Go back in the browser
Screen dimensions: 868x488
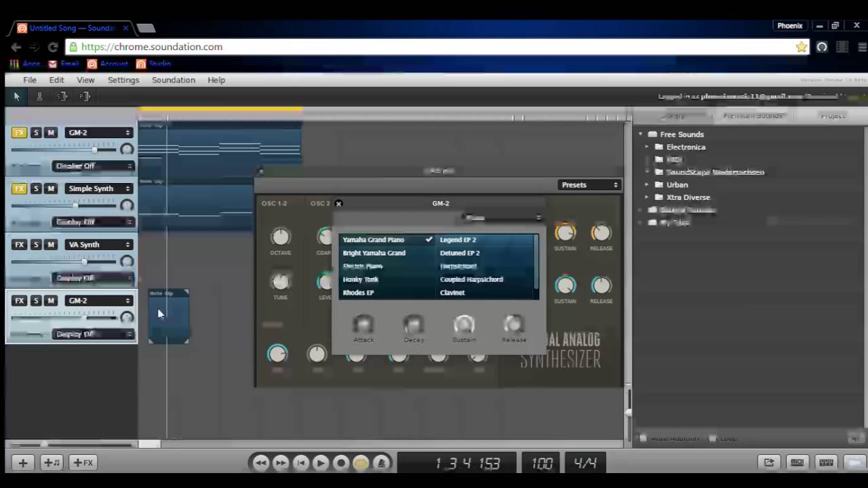tap(16, 47)
